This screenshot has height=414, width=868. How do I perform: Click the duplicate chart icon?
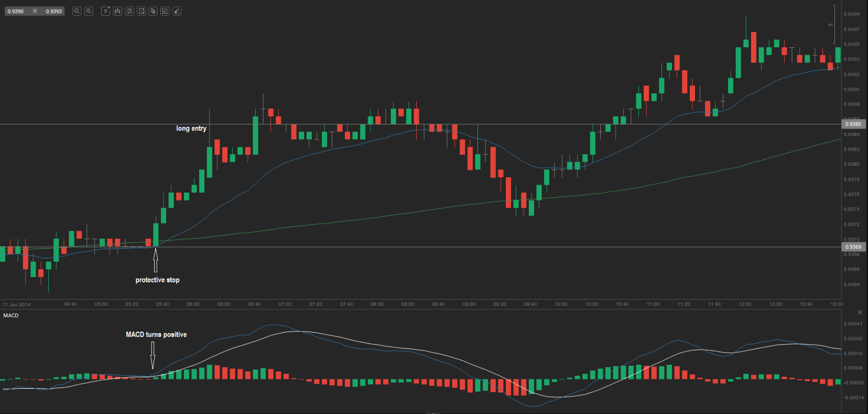153,11
